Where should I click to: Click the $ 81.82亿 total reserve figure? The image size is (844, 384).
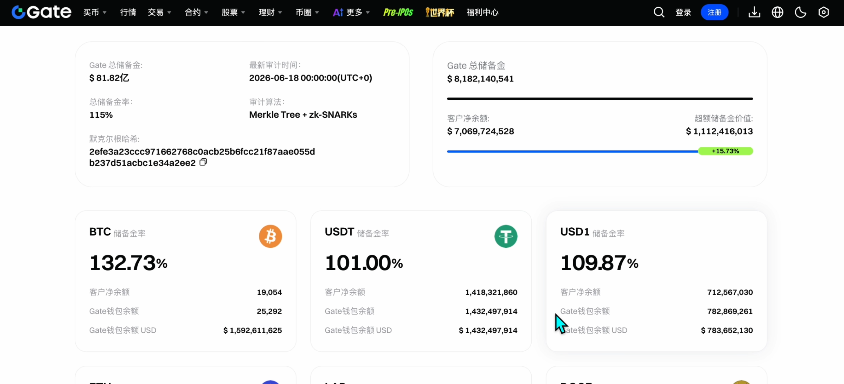coord(109,78)
